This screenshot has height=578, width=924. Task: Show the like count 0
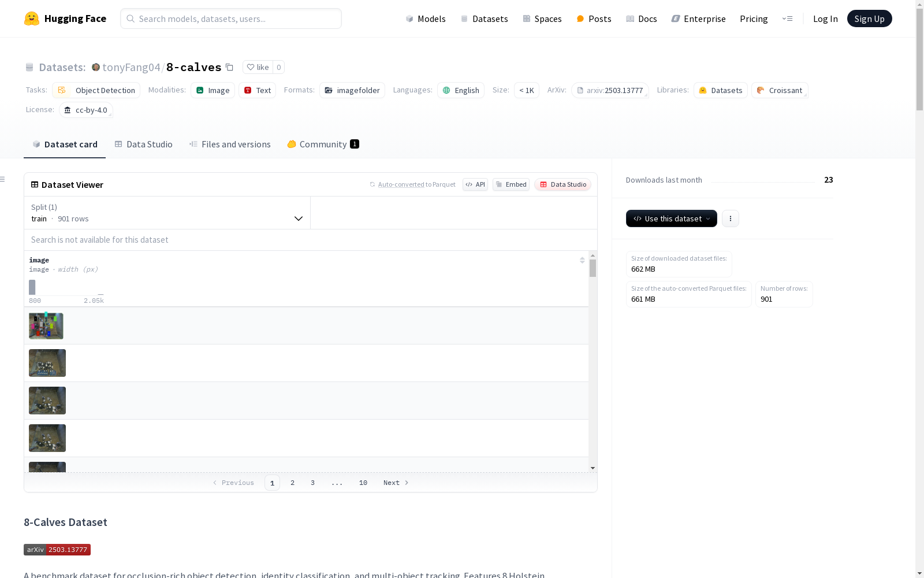pyautogui.click(x=278, y=67)
